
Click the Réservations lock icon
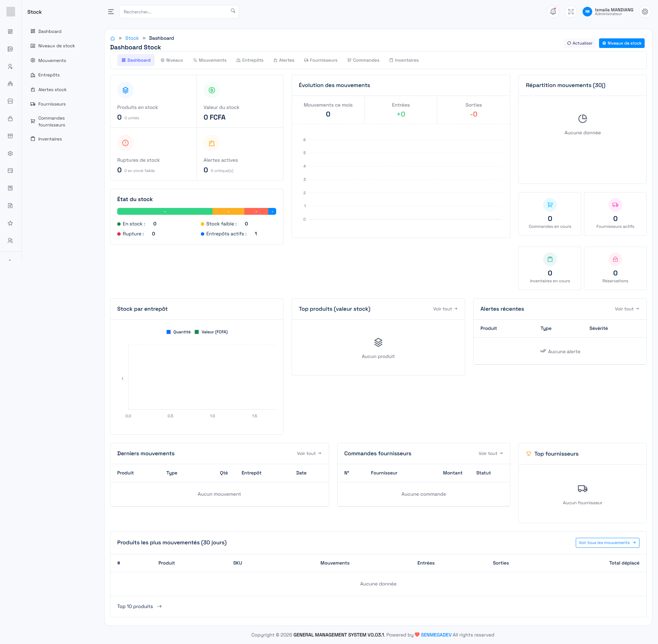(615, 259)
